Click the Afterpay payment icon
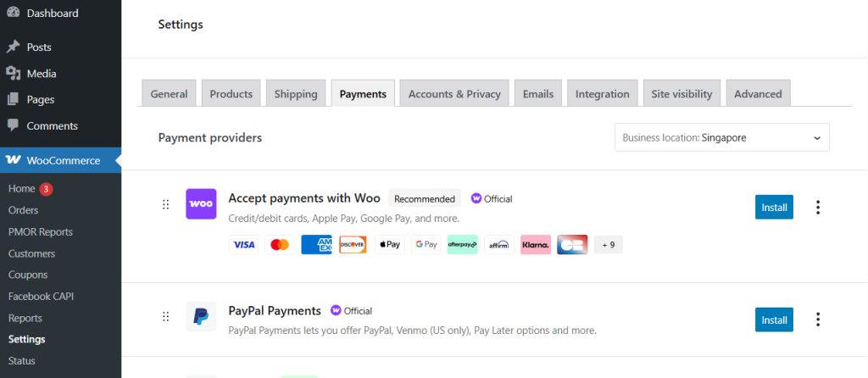The width and height of the screenshot is (868, 378). click(x=463, y=245)
